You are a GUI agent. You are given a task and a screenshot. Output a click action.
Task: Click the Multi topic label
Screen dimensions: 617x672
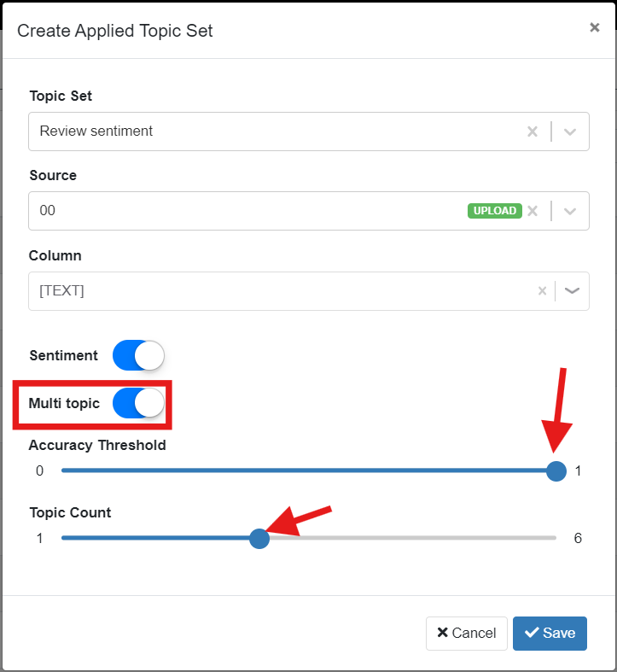pyautogui.click(x=64, y=403)
